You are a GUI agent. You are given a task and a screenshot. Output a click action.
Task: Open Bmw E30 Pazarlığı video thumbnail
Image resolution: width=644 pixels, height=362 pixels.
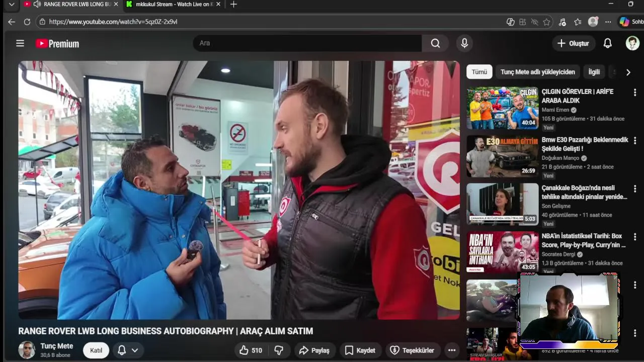point(502,156)
